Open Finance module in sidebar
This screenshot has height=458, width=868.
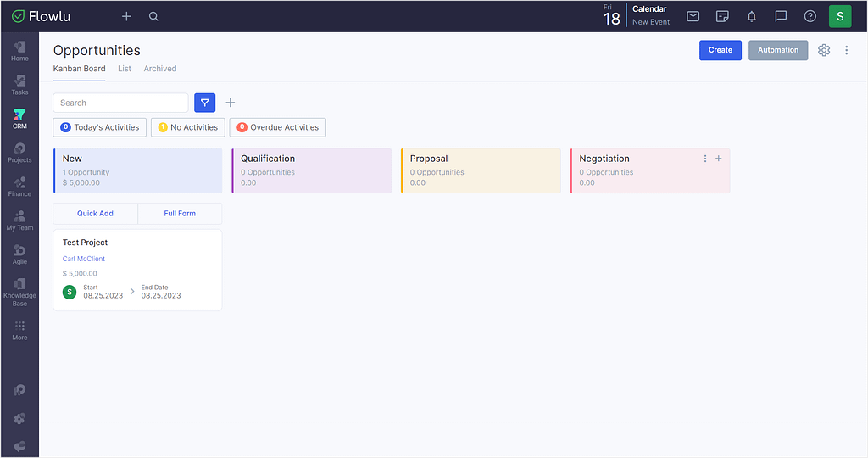coord(19,187)
